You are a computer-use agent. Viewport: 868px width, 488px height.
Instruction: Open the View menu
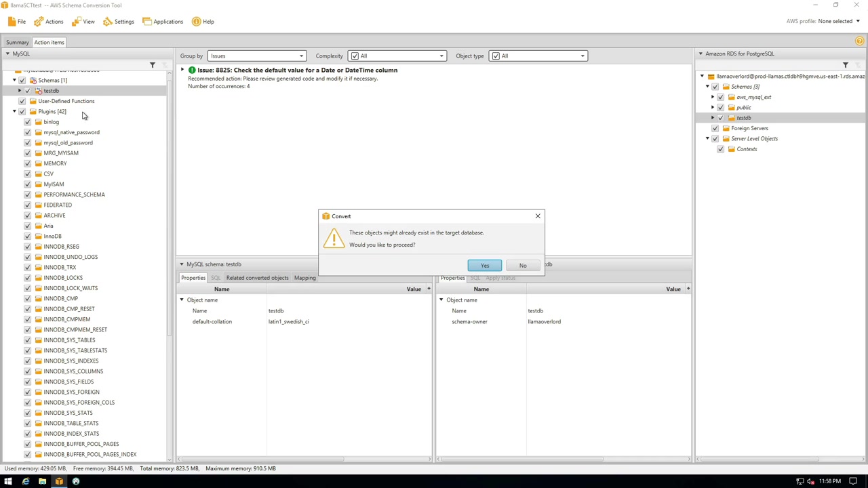click(x=83, y=22)
